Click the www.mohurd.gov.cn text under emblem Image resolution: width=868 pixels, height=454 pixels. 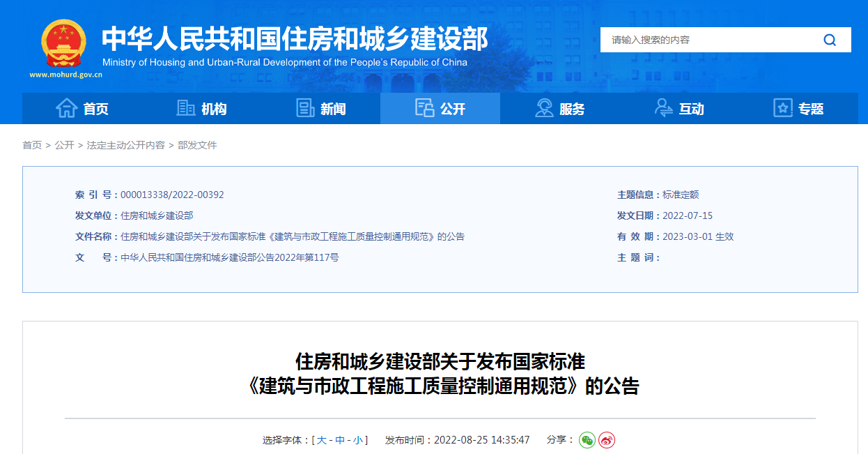pos(65,75)
